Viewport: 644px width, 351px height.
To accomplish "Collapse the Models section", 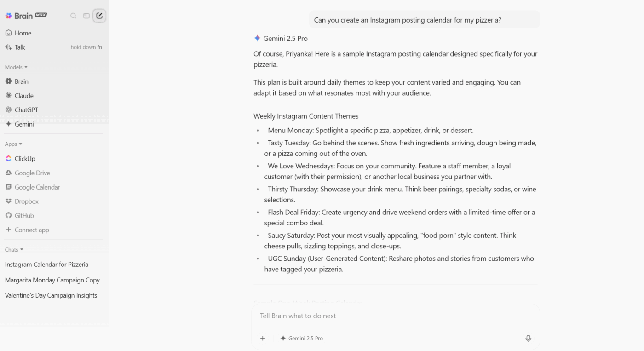I will (x=16, y=67).
